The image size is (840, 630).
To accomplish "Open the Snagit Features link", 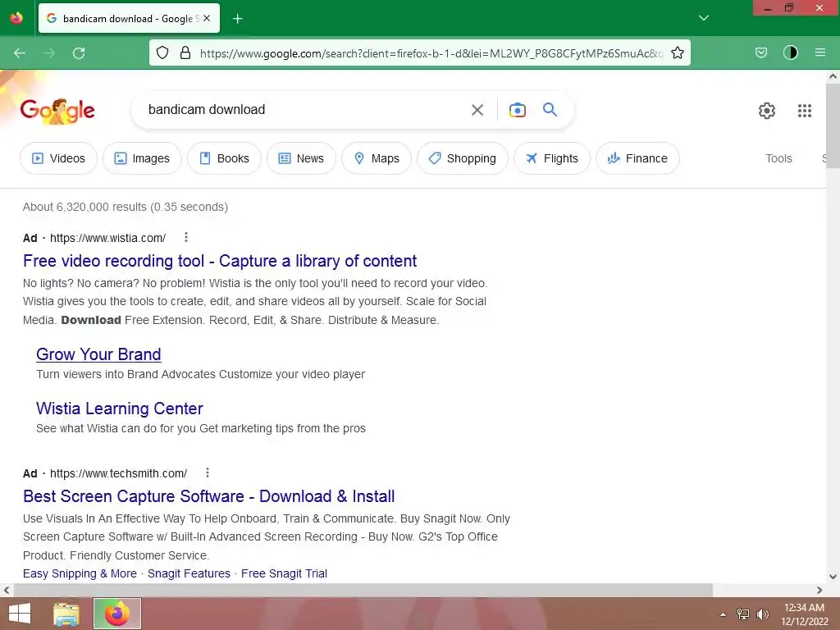I will pos(189,573).
